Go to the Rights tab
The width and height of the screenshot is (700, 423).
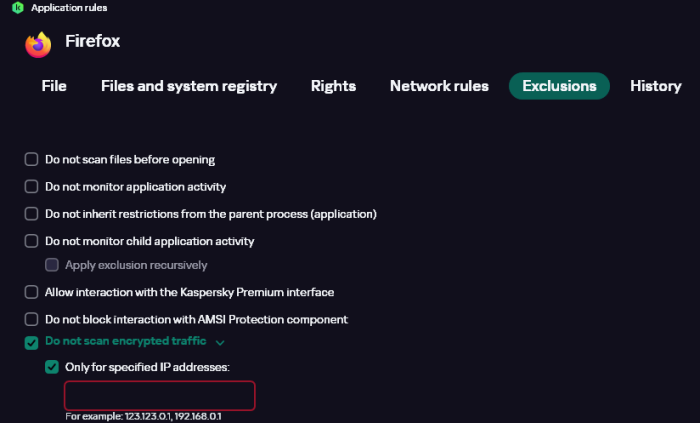(x=333, y=86)
